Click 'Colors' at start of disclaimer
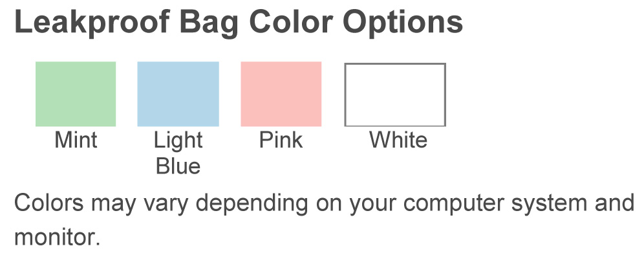 pos(49,203)
